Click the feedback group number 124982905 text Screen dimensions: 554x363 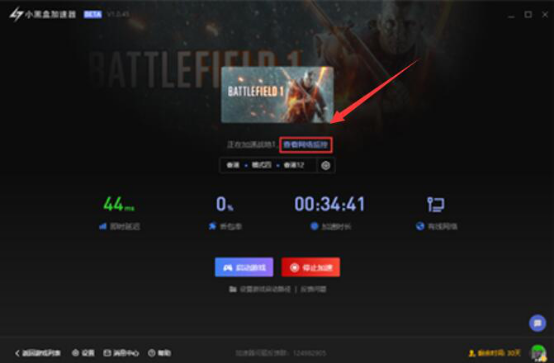310,353
